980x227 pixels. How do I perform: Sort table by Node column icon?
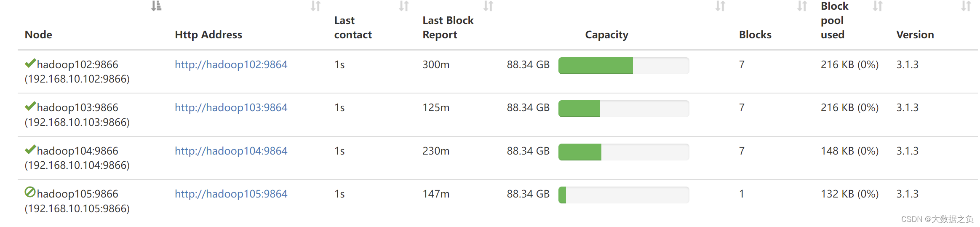[156, 6]
